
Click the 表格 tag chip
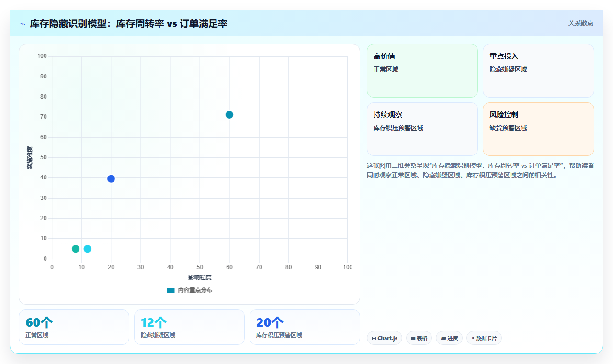419,338
